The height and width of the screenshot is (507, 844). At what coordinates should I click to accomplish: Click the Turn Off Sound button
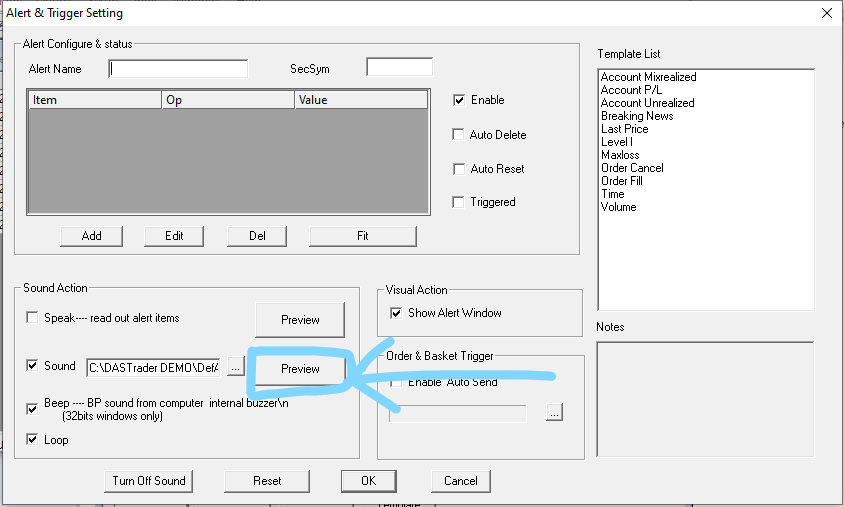coord(148,481)
